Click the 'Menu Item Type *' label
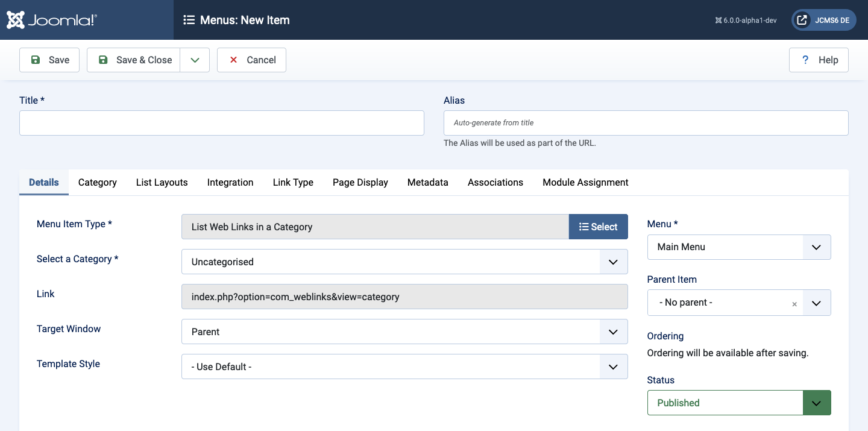 click(75, 224)
